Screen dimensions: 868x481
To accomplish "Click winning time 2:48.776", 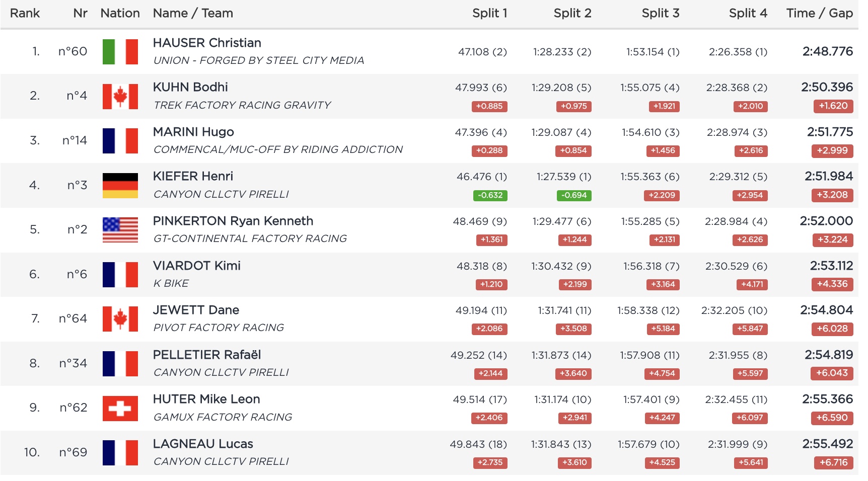I will (827, 51).
